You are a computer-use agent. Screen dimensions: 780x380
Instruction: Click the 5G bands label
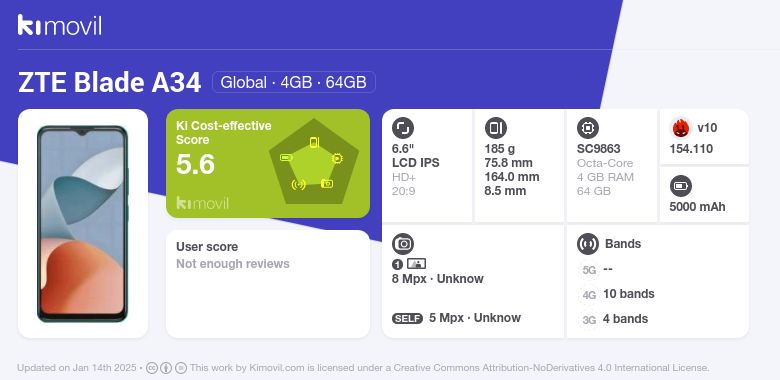point(589,270)
